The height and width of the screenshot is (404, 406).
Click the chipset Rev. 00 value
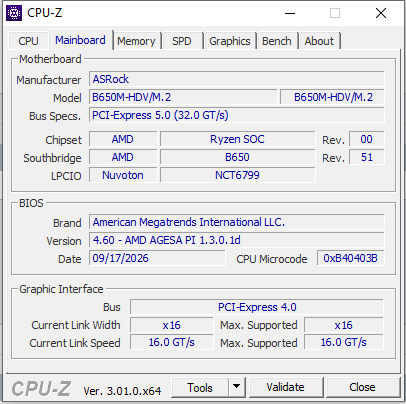[x=366, y=139]
